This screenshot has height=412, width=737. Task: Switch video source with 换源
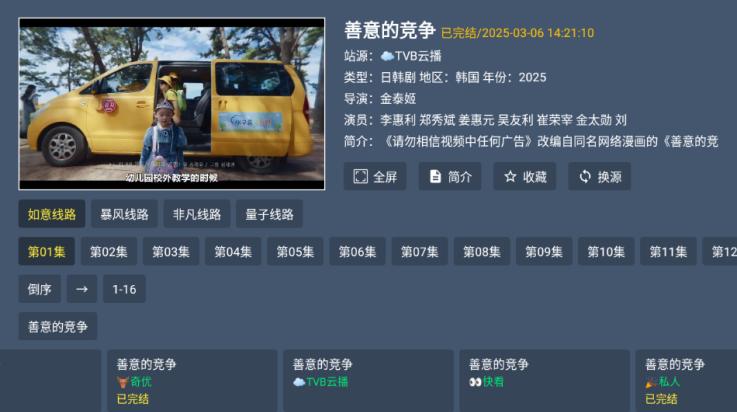599,177
